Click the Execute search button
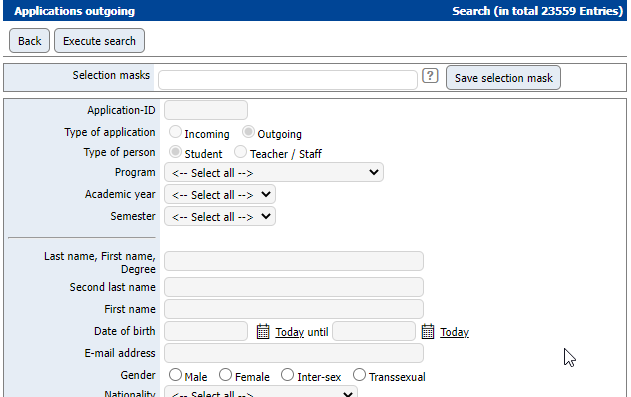Image resolution: width=631 pixels, height=397 pixels. [x=99, y=41]
